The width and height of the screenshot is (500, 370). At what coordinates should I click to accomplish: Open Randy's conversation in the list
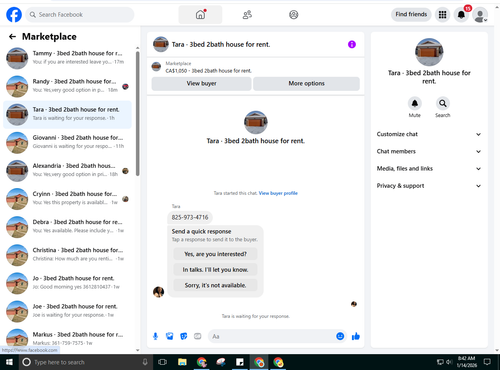pos(67,86)
